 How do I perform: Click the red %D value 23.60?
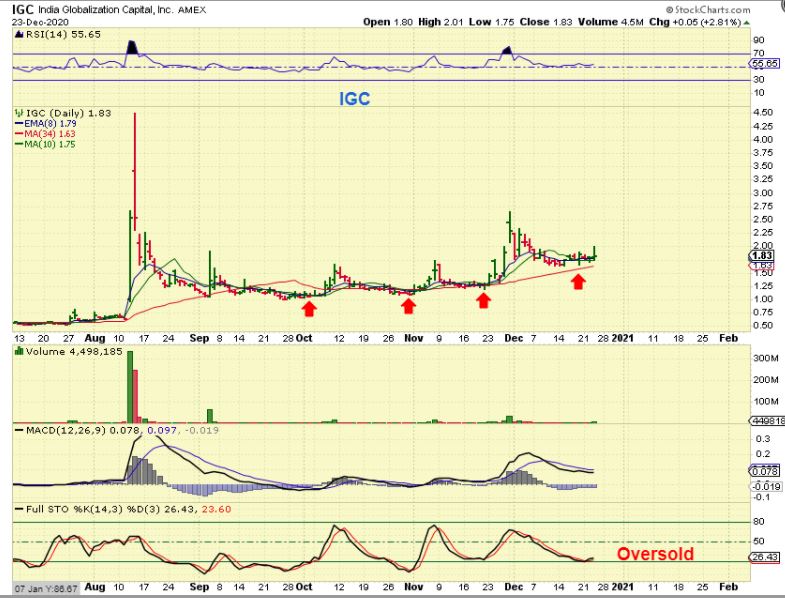[x=216, y=509]
